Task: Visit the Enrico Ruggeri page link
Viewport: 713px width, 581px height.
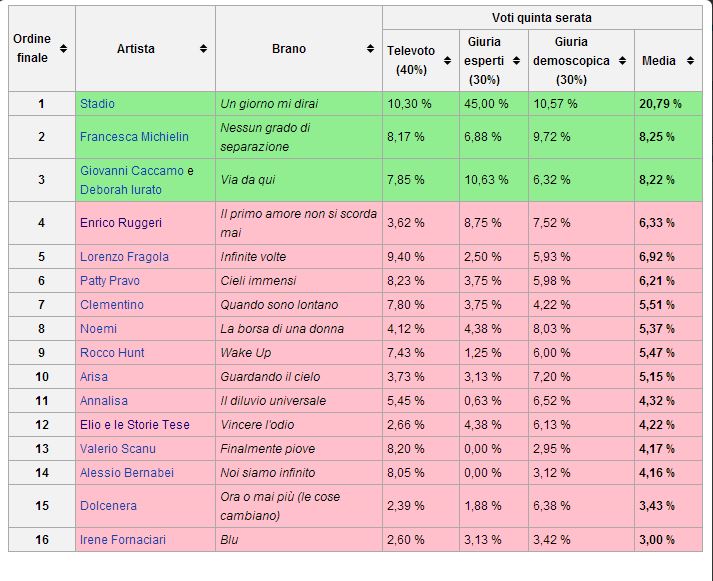Action: (121, 223)
